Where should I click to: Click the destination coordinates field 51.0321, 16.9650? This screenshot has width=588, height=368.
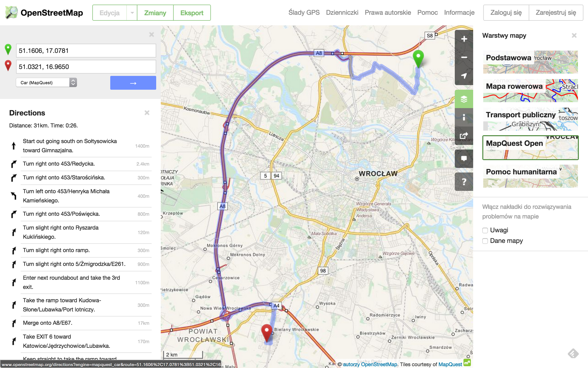(x=86, y=67)
